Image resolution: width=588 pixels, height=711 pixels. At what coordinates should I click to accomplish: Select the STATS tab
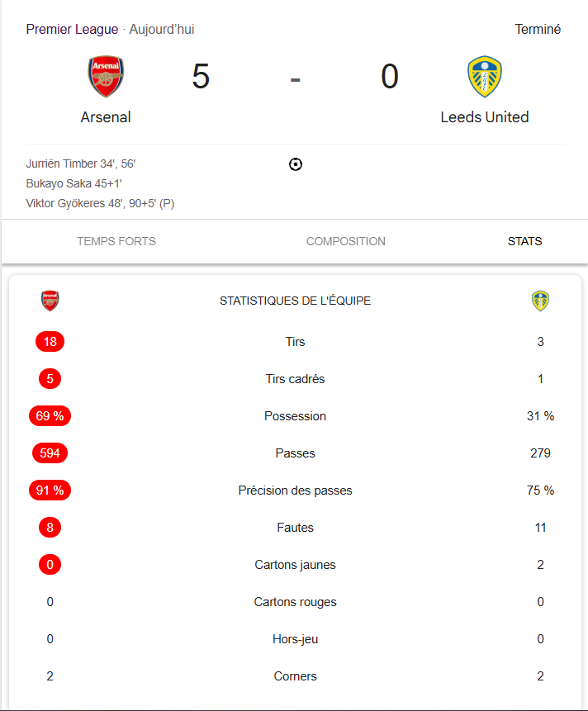[x=524, y=241]
